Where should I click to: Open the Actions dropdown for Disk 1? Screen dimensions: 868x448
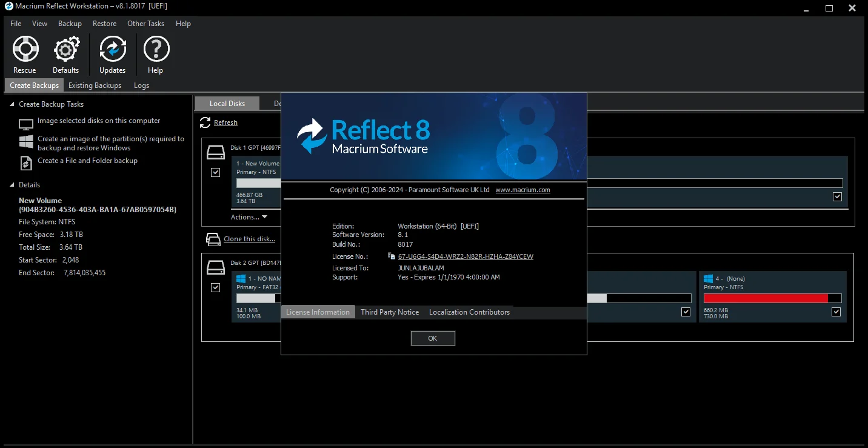[x=249, y=217]
